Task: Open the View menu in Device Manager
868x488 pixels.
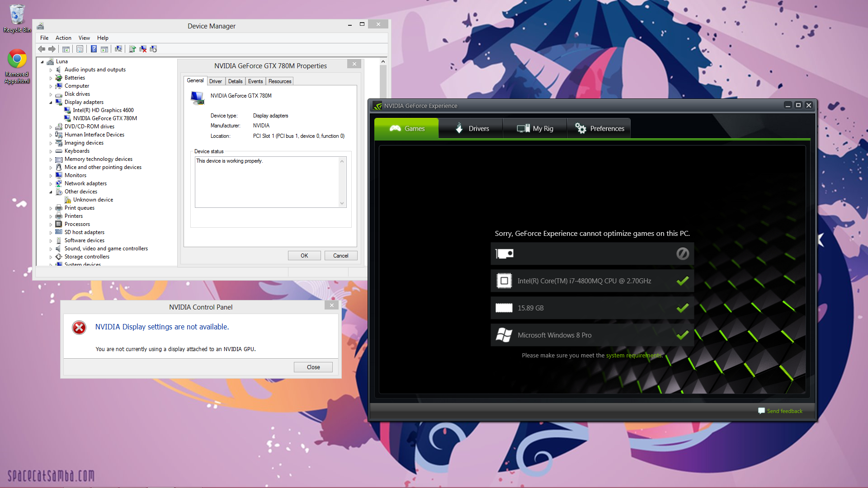Action: pyautogui.click(x=84, y=38)
